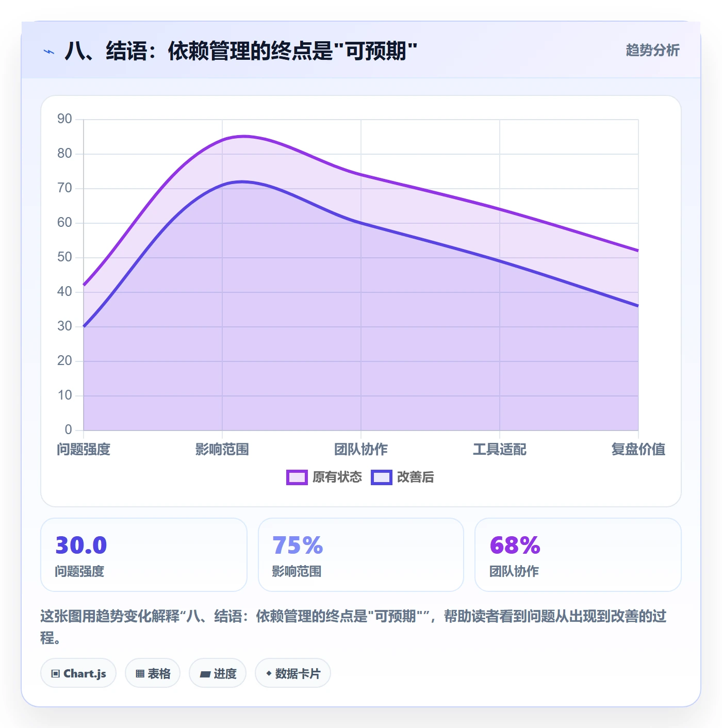This screenshot has height=728, width=722.
Task: Click the 影响范围 x-axis label
Action: click(222, 450)
